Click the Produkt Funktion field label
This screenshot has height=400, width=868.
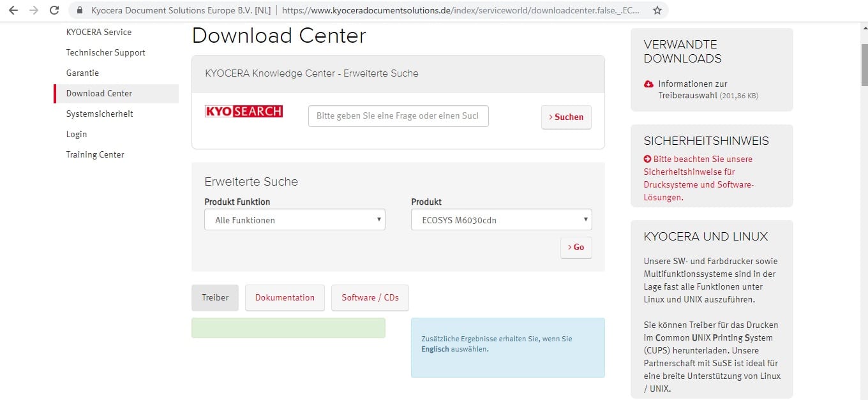click(237, 202)
